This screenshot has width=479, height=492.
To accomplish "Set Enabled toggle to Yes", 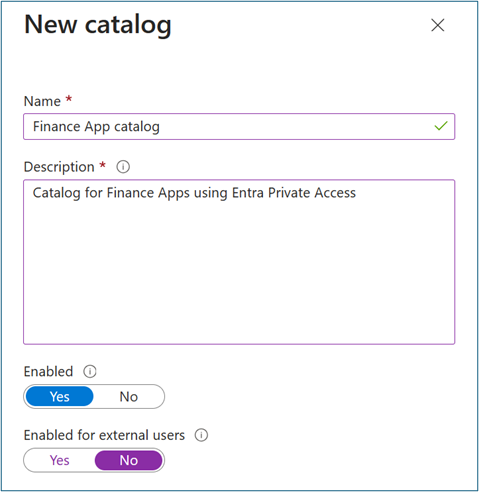I will pos(59,397).
